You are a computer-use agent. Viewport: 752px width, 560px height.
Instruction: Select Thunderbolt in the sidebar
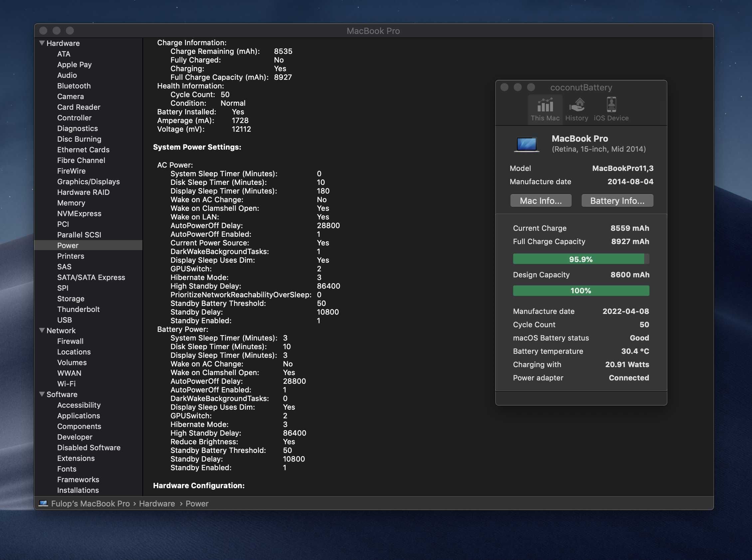[x=78, y=309]
